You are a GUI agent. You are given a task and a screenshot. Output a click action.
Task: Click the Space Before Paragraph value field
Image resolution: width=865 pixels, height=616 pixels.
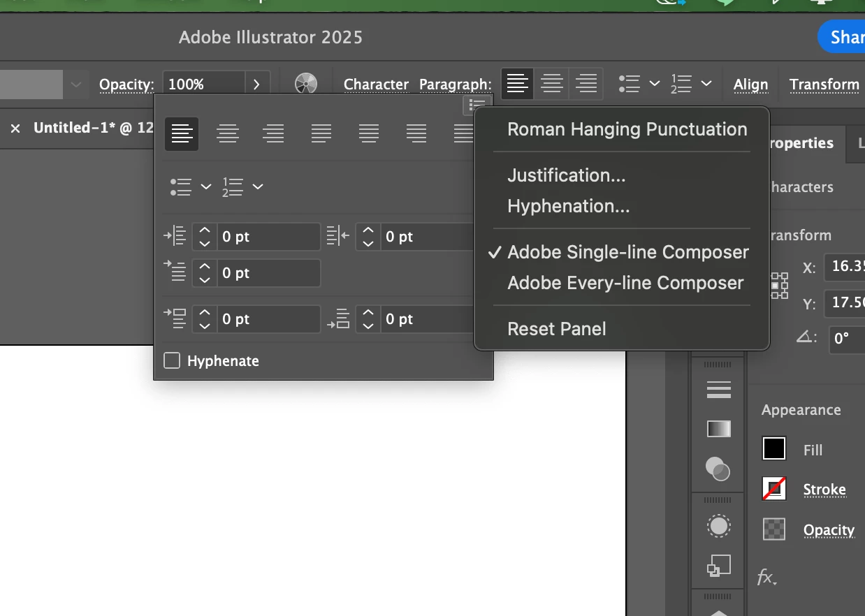(268, 319)
